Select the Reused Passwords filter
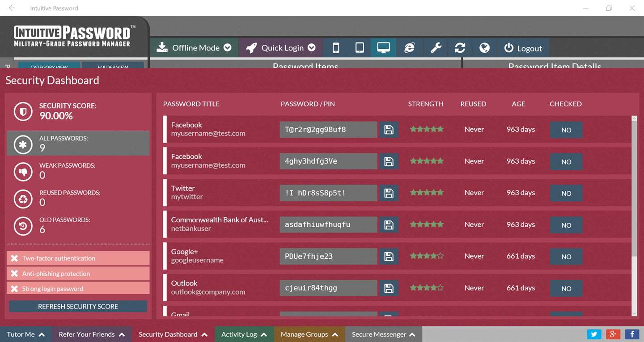The height and width of the screenshot is (342, 644). (78, 198)
